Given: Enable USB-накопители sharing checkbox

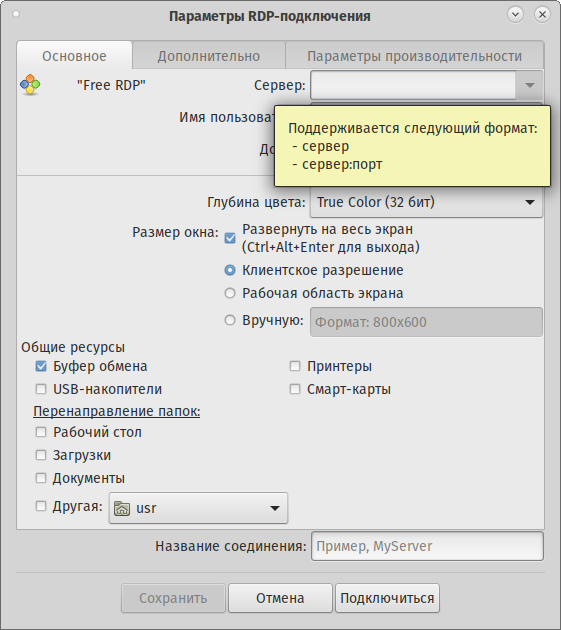Looking at the screenshot, I should pyautogui.click(x=41, y=389).
